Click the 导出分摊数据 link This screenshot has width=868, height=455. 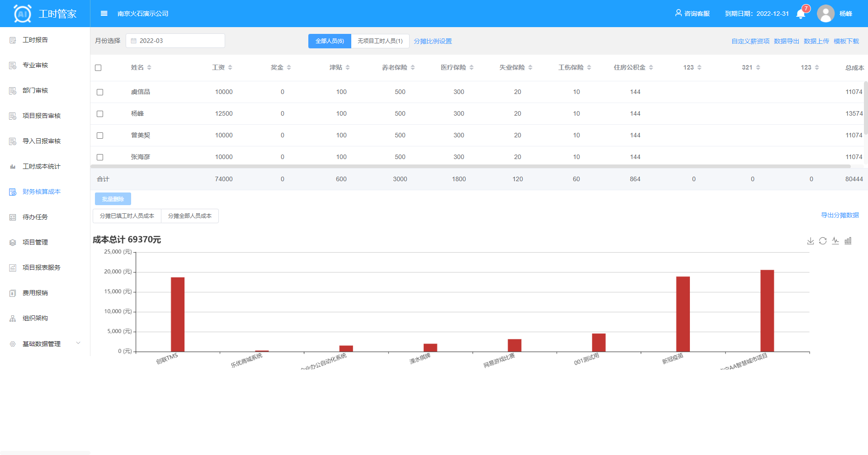pyautogui.click(x=840, y=216)
